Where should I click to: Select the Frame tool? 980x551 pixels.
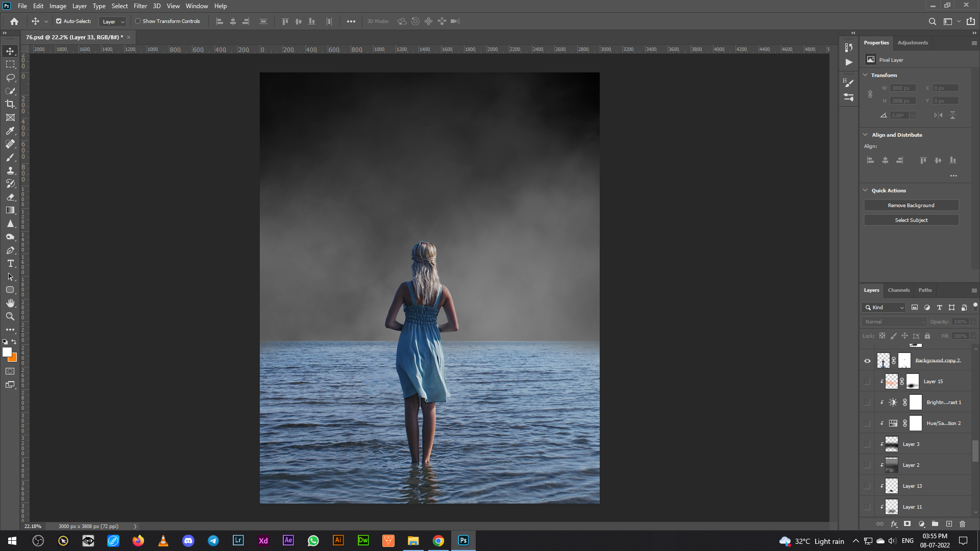pyautogui.click(x=10, y=117)
